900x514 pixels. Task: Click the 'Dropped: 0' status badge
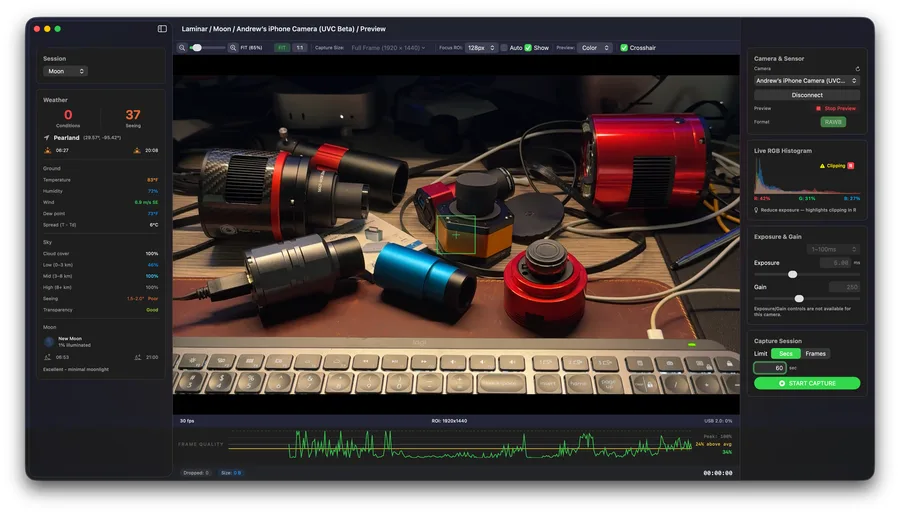(196, 473)
